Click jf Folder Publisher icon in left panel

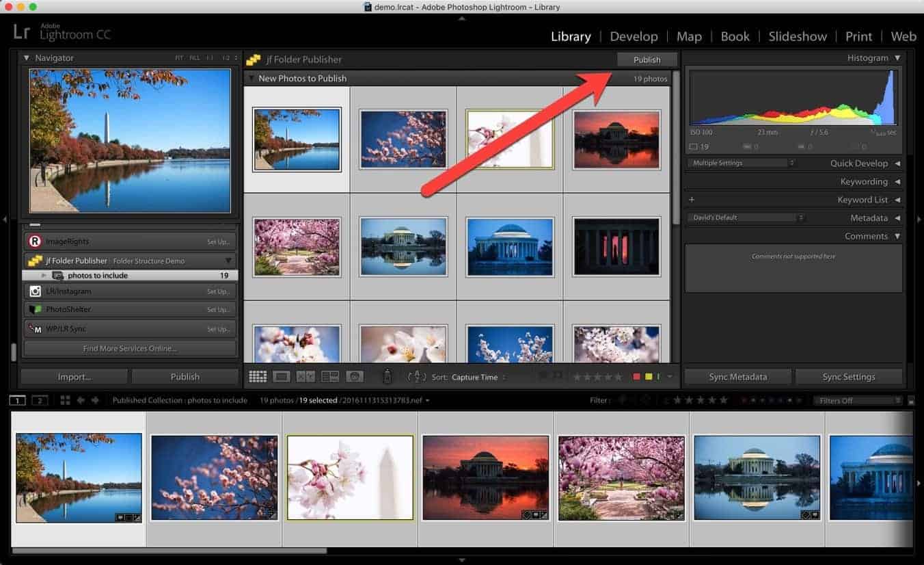(x=35, y=261)
